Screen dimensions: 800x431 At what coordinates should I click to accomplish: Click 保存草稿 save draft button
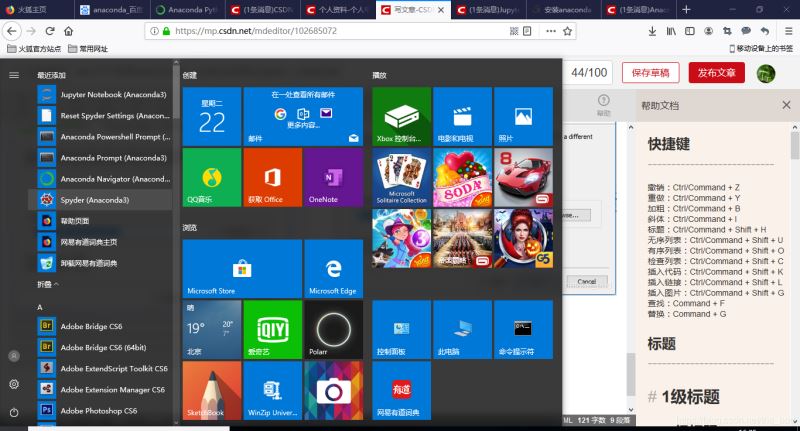click(650, 73)
